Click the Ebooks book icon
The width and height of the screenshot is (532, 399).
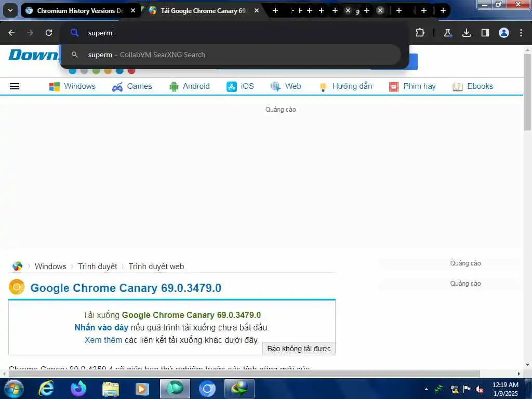coord(457,87)
